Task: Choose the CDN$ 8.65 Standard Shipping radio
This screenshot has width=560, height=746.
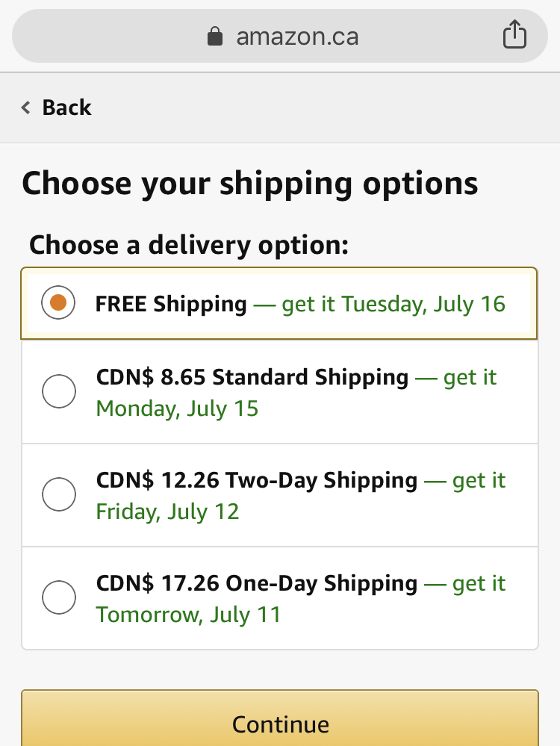Action: pyautogui.click(x=59, y=392)
